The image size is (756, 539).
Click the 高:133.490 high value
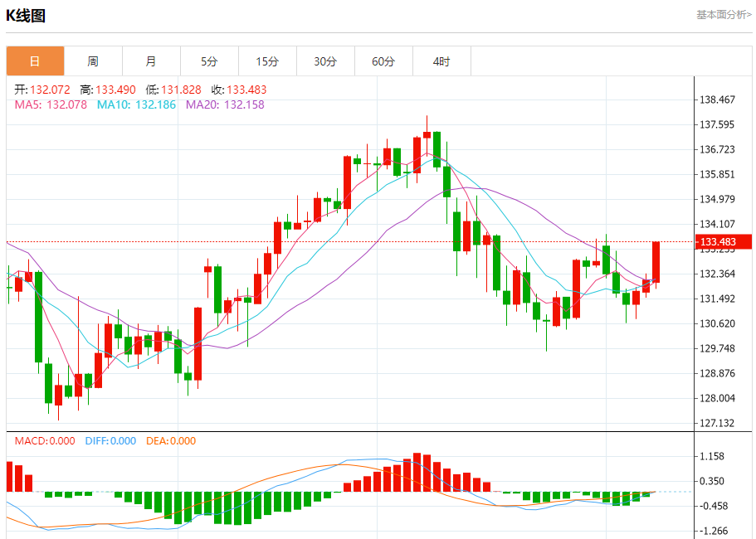pyautogui.click(x=108, y=90)
